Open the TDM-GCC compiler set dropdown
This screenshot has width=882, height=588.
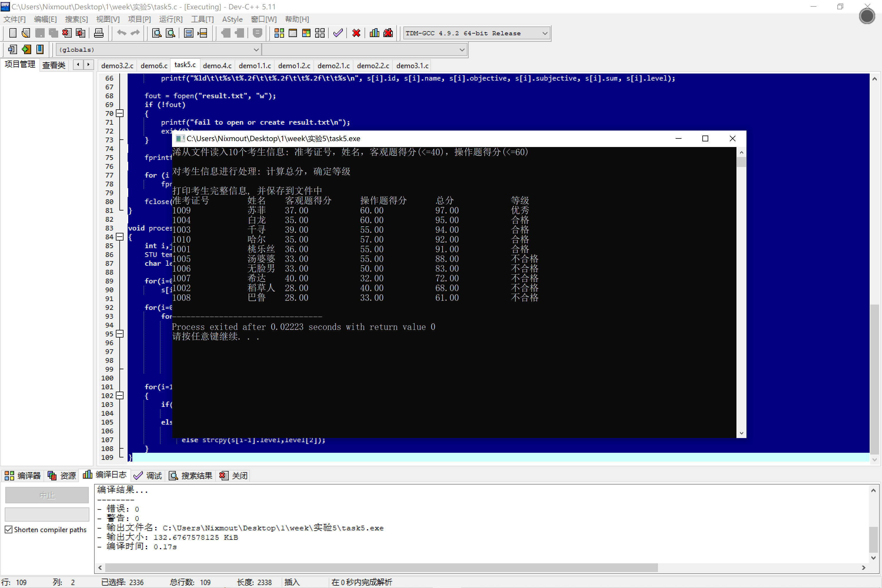(x=545, y=33)
